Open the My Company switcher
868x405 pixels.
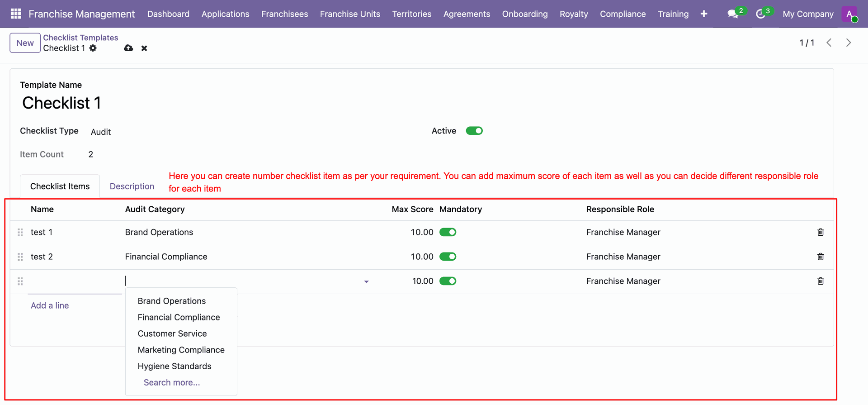(x=808, y=14)
